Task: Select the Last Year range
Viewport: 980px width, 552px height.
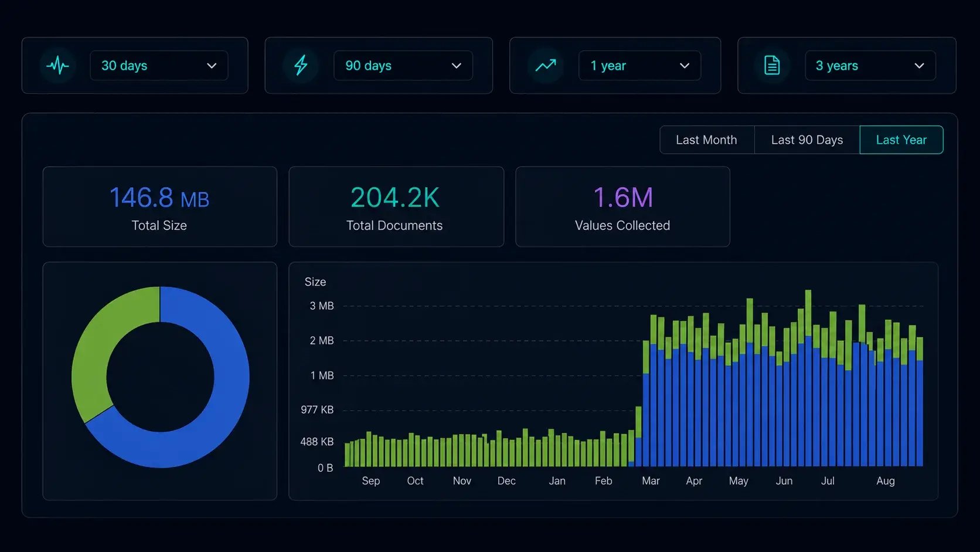Action: 901,140
